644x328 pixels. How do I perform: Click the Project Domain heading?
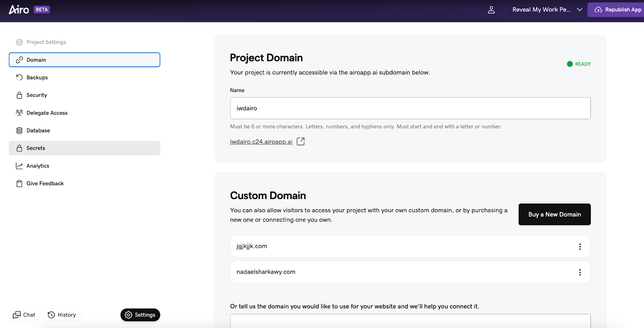point(266,58)
